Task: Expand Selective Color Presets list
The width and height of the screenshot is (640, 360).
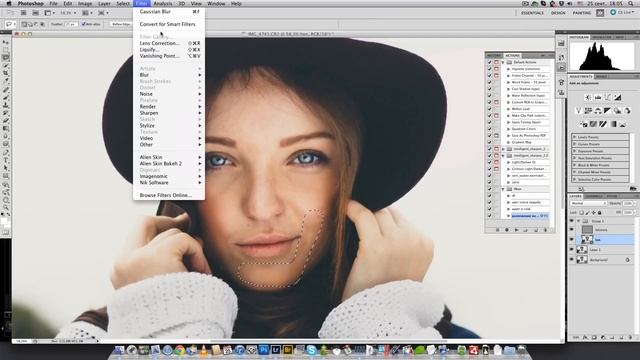Action: click(x=575, y=179)
